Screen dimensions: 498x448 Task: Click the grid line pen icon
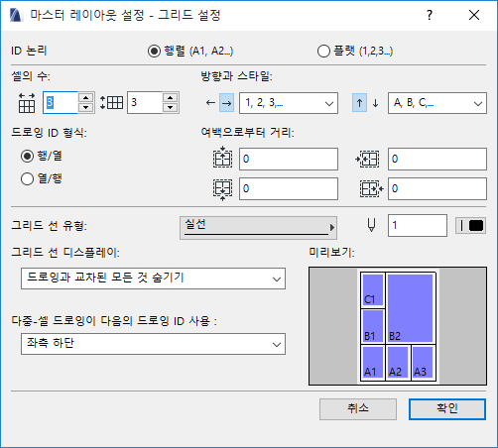pyautogui.click(x=371, y=225)
